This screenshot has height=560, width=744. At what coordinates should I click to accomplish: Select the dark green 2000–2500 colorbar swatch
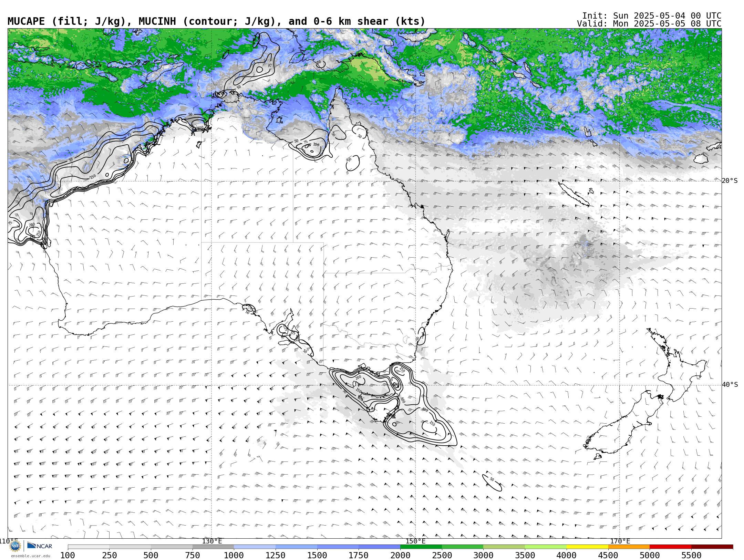pos(421,547)
